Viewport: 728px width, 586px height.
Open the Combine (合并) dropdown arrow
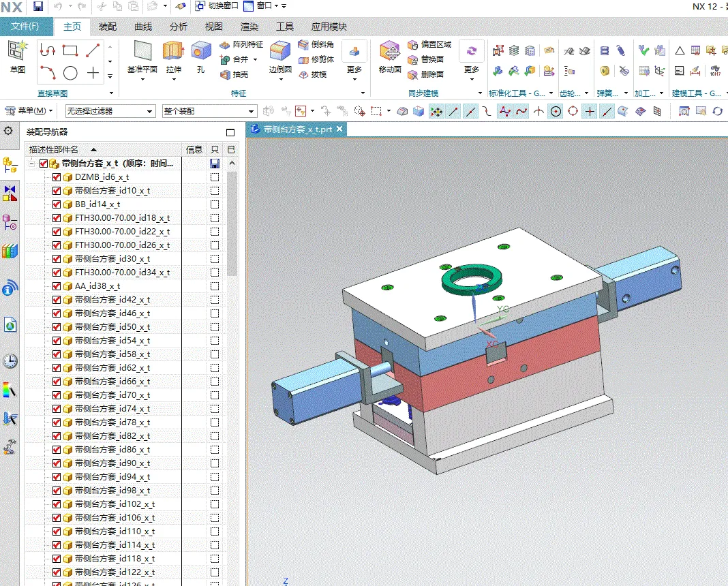(x=255, y=59)
